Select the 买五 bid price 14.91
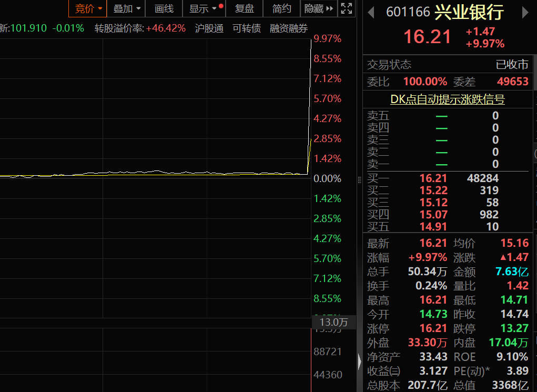Image resolution: width=537 pixels, height=392 pixels. (x=433, y=226)
